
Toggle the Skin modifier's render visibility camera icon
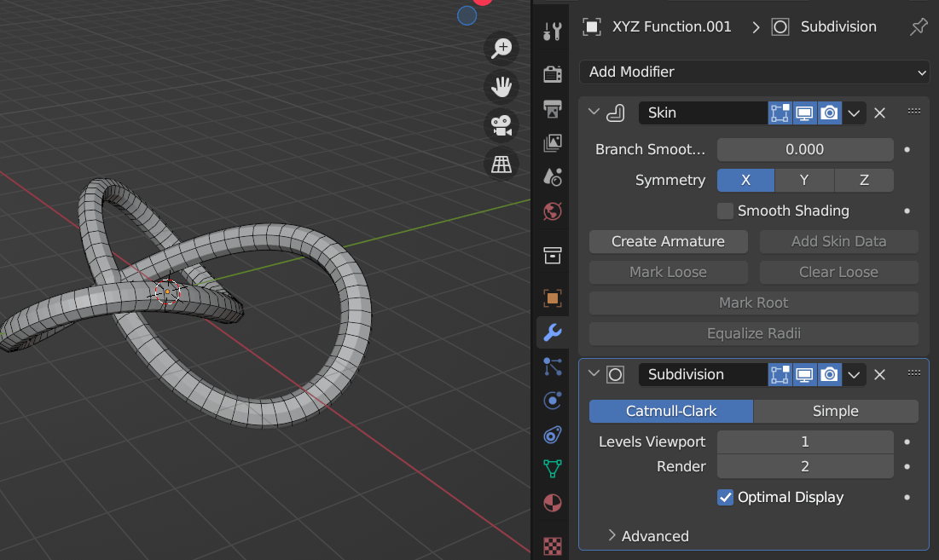829,113
